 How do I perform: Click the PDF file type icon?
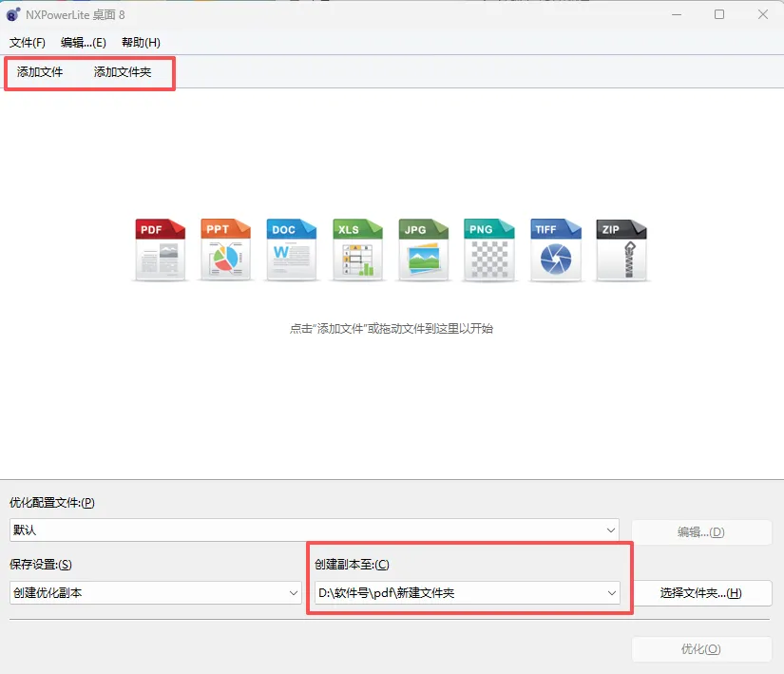[160, 249]
